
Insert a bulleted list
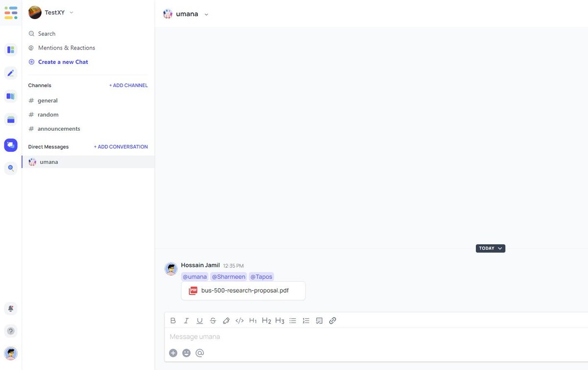(293, 321)
